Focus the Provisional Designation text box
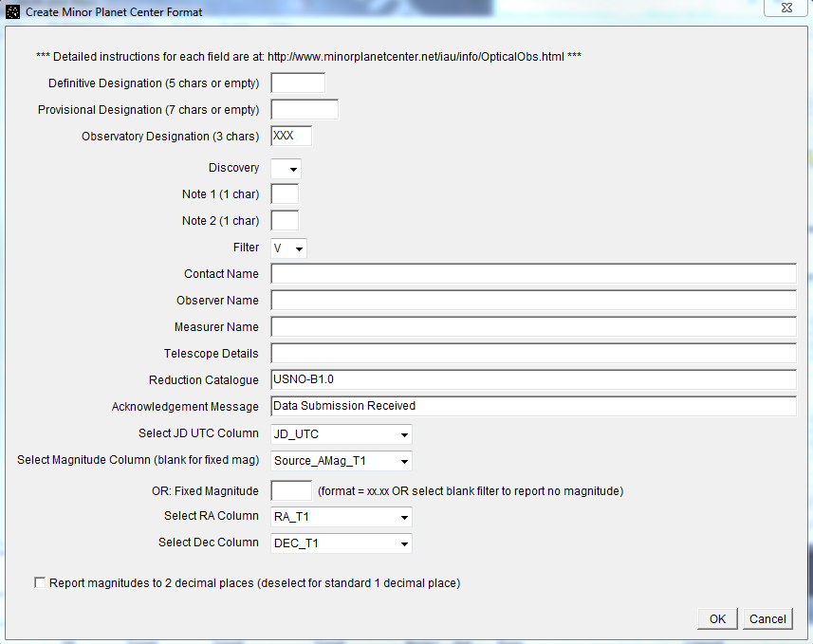The image size is (813, 644). click(305, 110)
